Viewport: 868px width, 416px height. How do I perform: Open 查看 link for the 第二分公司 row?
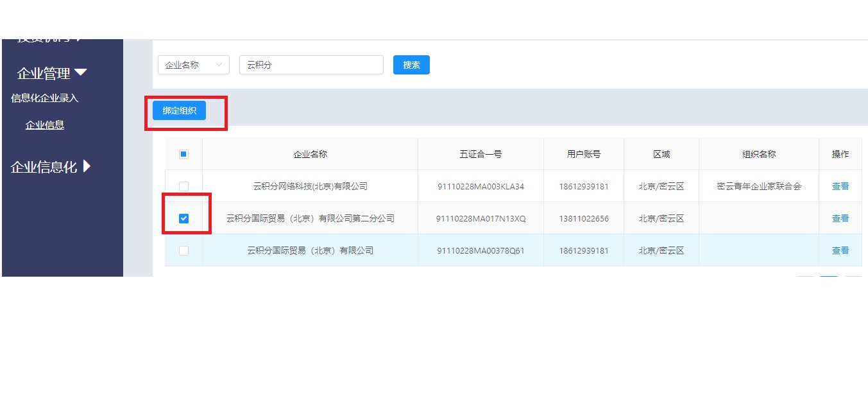840,218
